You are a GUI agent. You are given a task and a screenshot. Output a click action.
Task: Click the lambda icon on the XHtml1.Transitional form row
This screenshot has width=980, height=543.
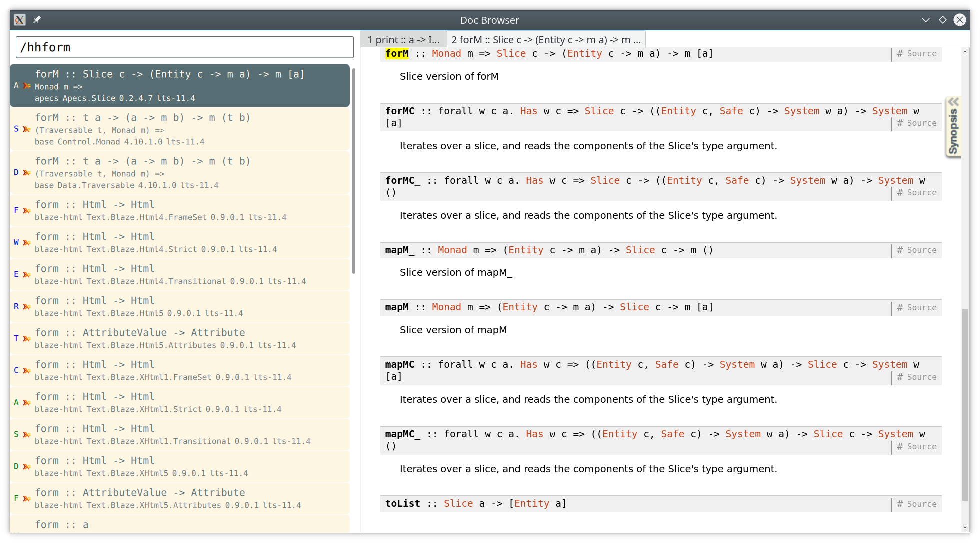27,435
